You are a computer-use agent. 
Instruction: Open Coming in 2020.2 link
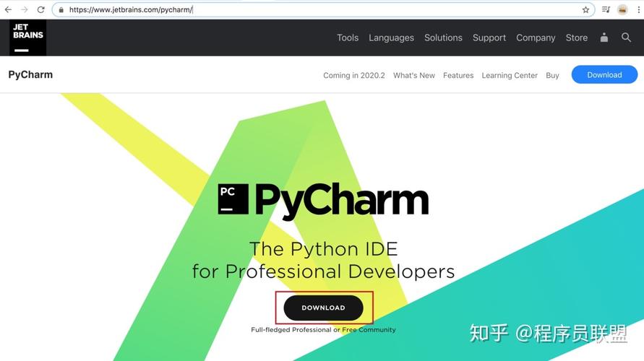(x=354, y=76)
